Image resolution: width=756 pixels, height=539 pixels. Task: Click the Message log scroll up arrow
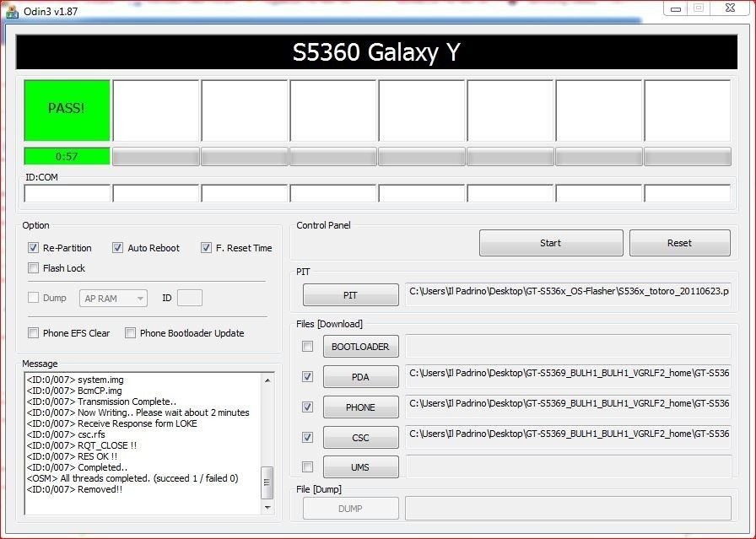coord(267,380)
